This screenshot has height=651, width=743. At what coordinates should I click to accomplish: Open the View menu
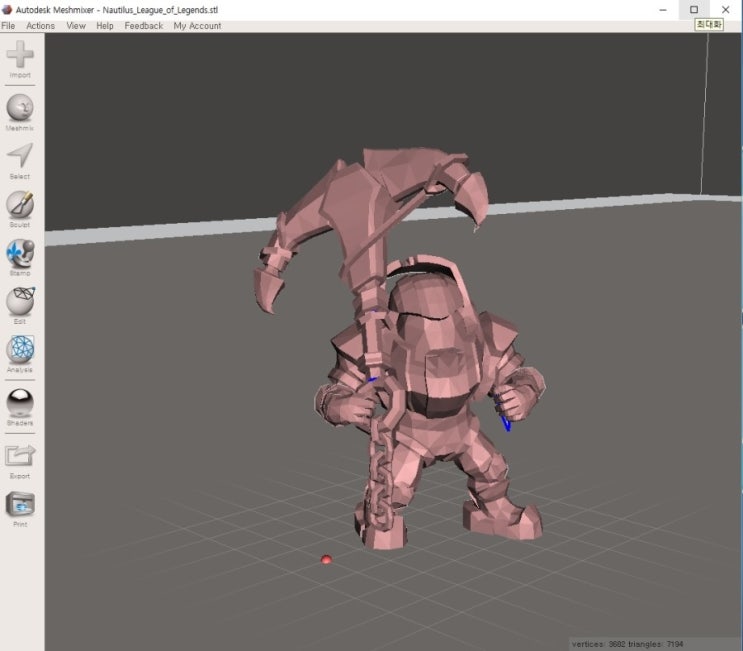point(76,26)
